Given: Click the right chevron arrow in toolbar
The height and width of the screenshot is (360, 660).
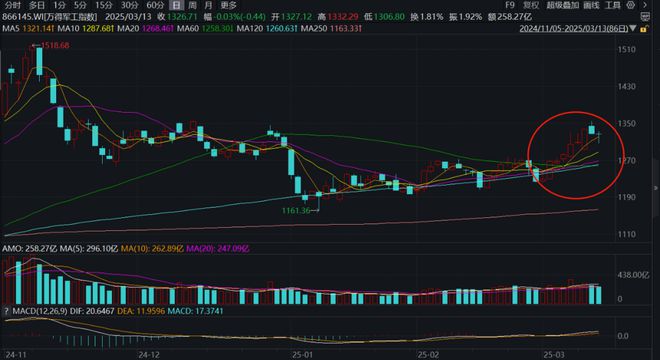Looking at the screenshot, I should [645, 5].
